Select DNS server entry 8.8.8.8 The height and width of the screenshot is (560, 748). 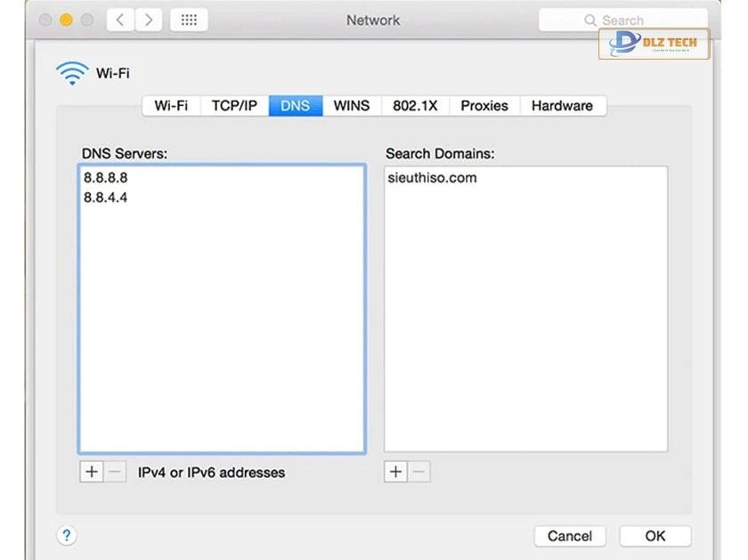(106, 178)
